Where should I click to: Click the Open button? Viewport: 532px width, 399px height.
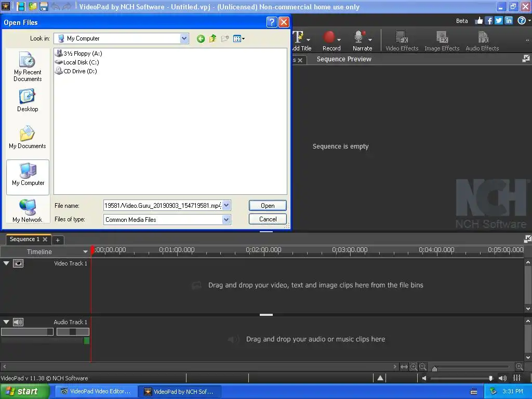click(268, 206)
